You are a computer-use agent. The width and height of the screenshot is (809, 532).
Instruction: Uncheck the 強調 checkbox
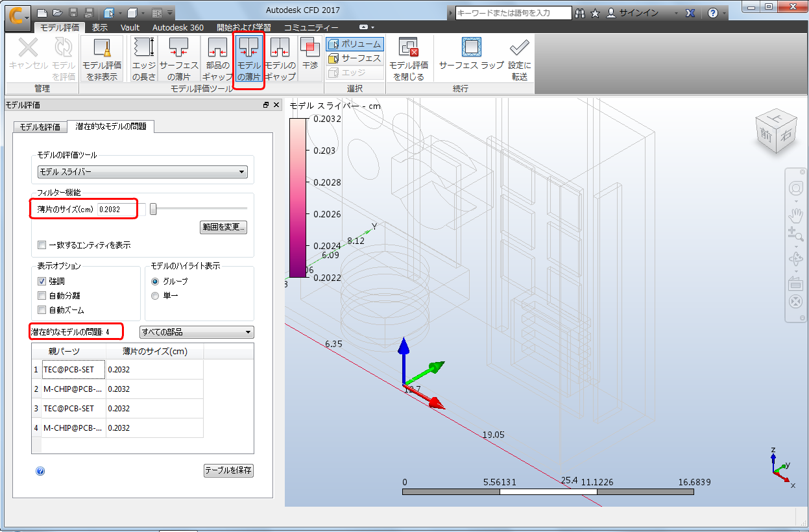coord(42,282)
